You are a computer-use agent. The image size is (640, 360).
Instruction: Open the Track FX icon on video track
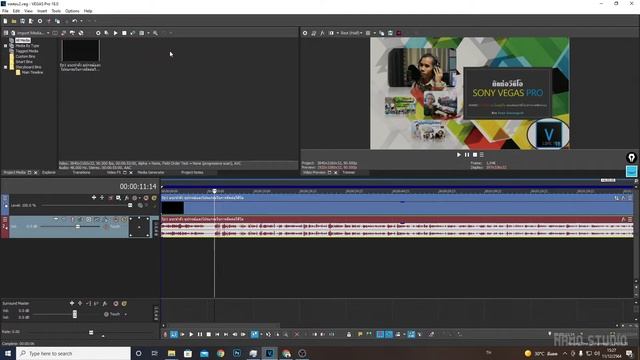pos(126,198)
